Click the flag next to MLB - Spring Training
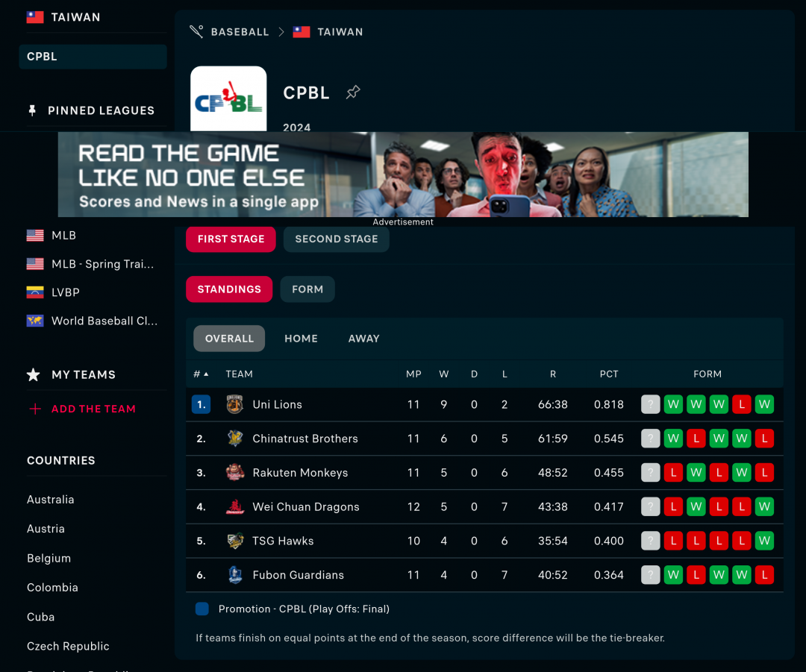 pyautogui.click(x=35, y=264)
